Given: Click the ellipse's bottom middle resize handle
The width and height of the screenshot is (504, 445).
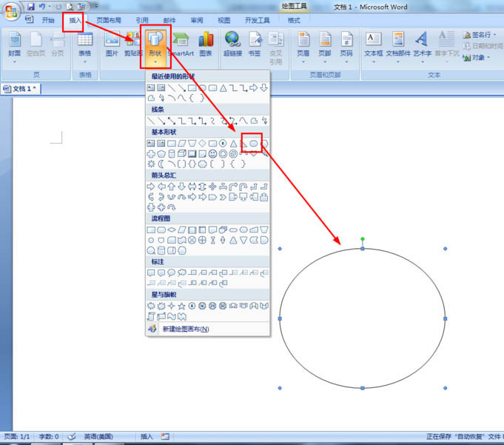Looking at the screenshot, I should click(363, 388).
